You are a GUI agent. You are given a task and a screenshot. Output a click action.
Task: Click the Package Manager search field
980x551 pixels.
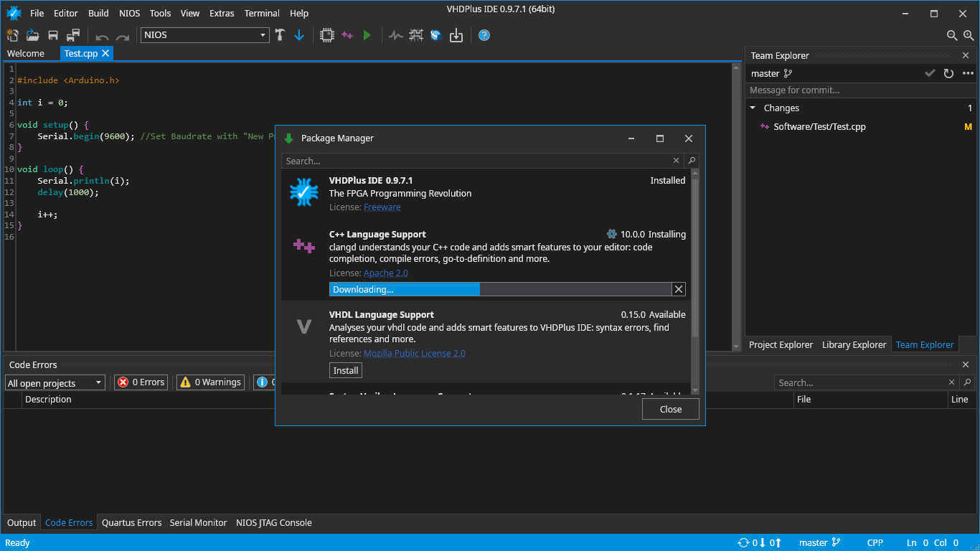[x=476, y=161]
